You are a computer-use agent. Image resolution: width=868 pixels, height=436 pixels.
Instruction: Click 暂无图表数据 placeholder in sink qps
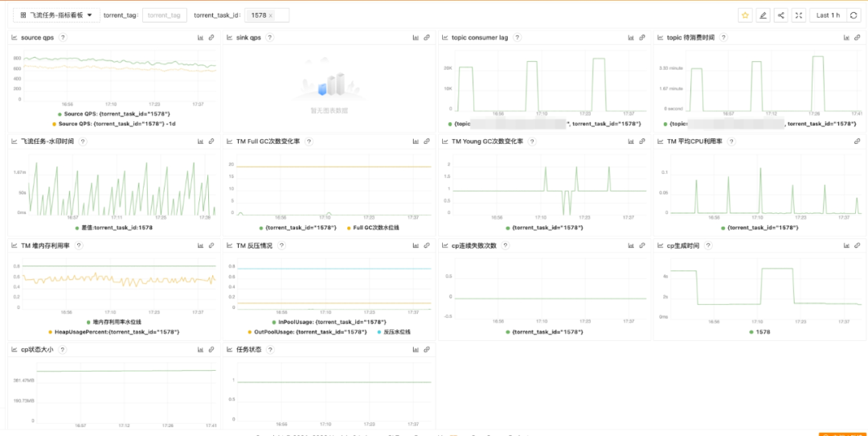coord(328,111)
